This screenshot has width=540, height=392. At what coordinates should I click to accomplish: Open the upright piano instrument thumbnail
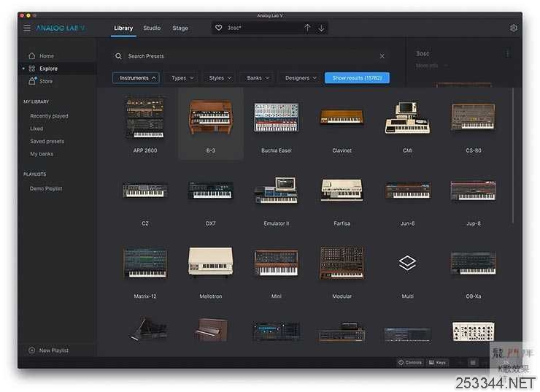(x=211, y=329)
